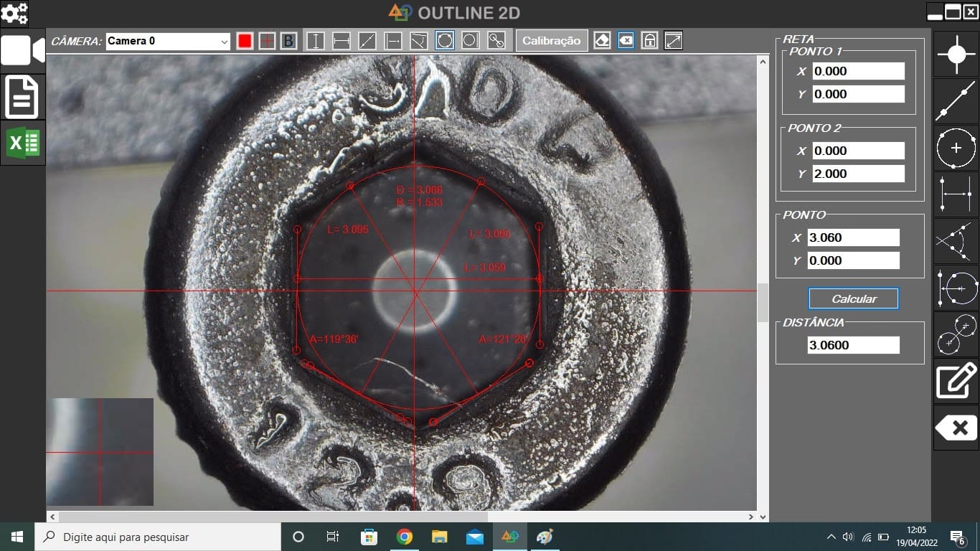Screen dimensions: 980x551
Task: Select the point-to-line distance tool
Action: [x=393, y=41]
